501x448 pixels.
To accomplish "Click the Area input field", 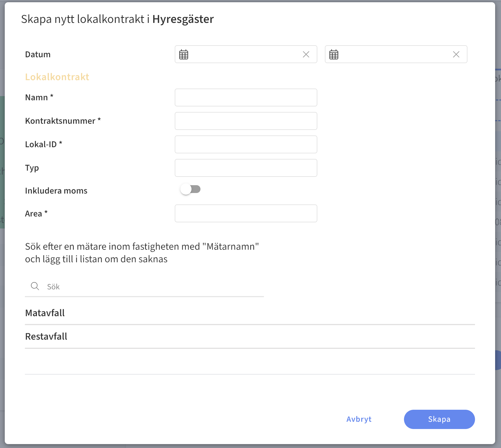I will pyautogui.click(x=246, y=213).
